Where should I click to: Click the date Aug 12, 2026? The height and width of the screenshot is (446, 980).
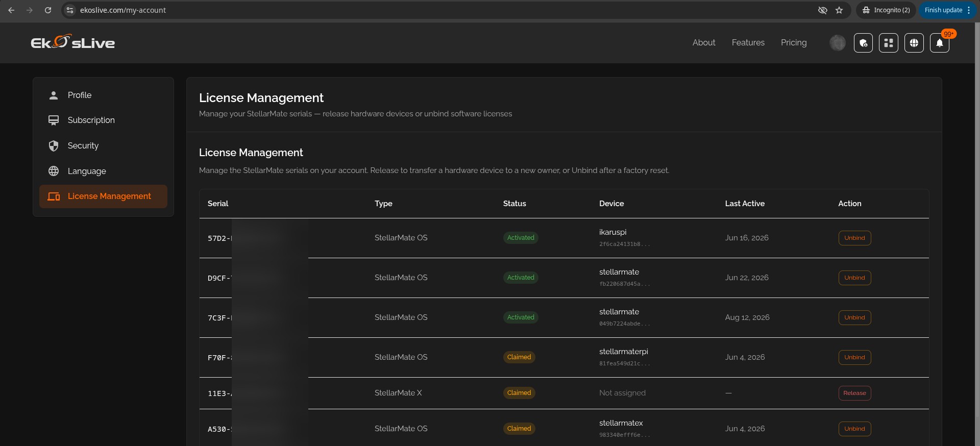pyautogui.click(x=747, y=317)
